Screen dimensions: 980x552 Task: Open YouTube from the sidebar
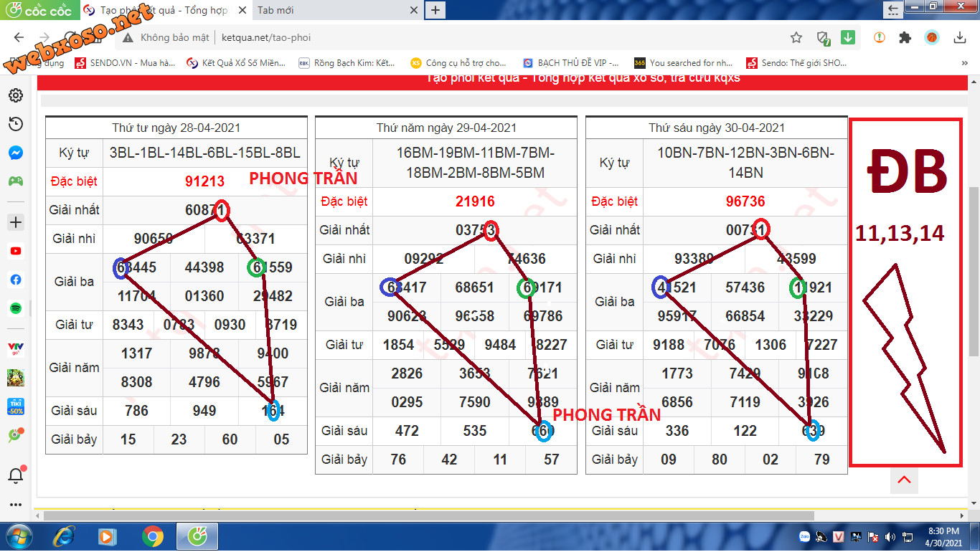point(15,251)
